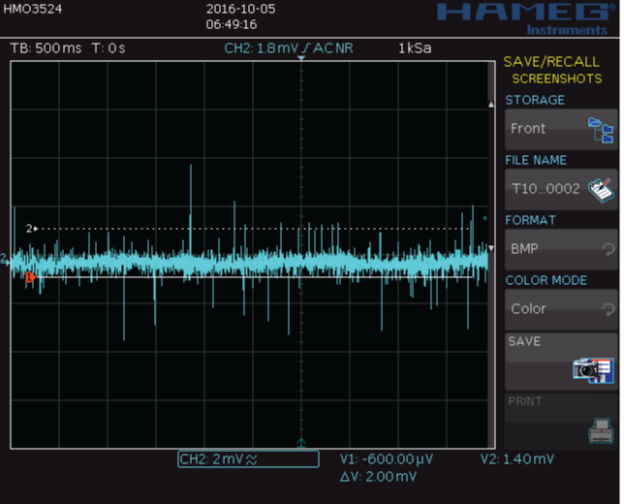This screenshot has width=624, height=504.
Task: Click the bottom center time reference arrow
Action: click(x=300, y=443)
